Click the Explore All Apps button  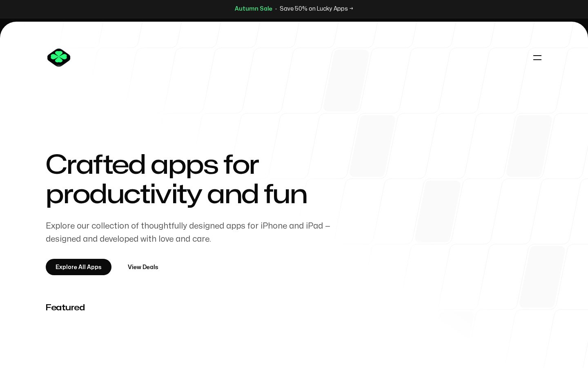[78, 267]
